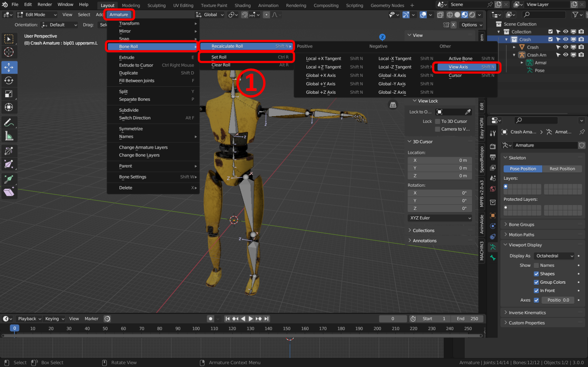
Task: Exclude Crash collection using its checkbox
Action: [x=551, y=40]
